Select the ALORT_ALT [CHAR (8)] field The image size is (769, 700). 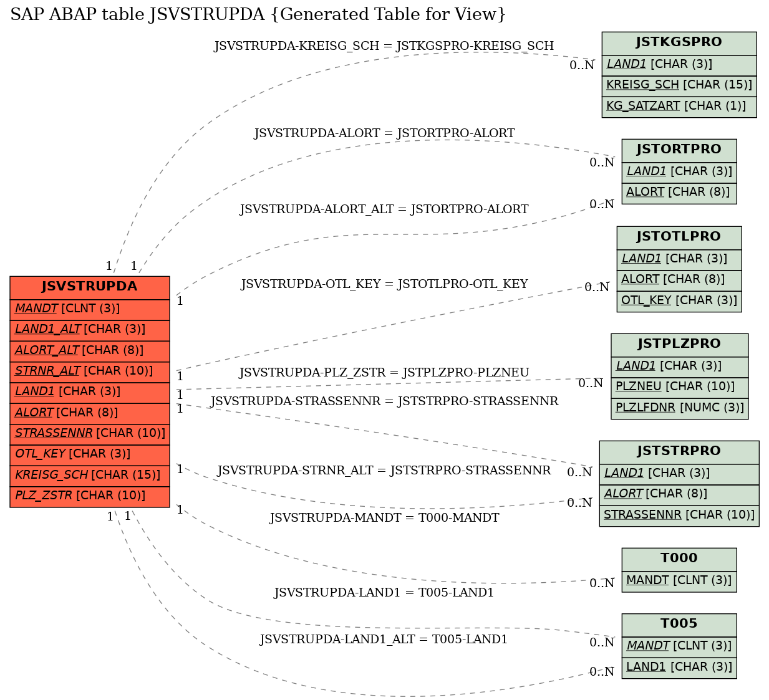[90, 351]
